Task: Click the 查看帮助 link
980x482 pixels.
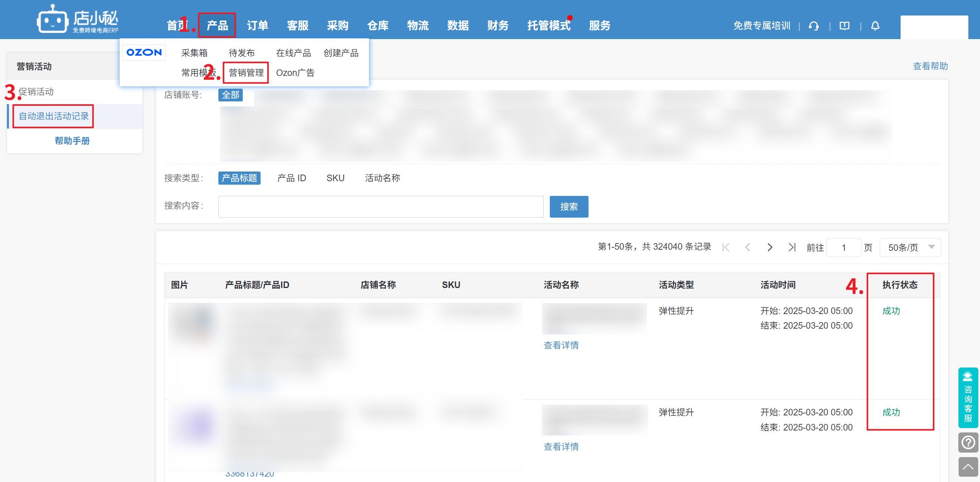Action: click(x=930, y=66)
